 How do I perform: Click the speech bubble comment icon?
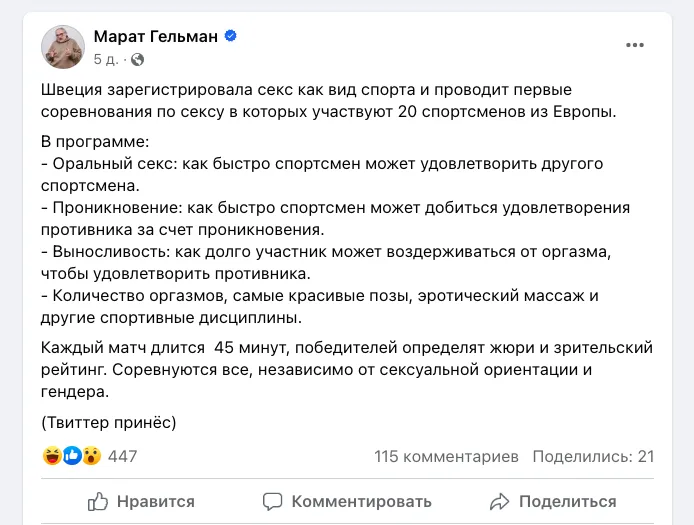pos(272,501)
